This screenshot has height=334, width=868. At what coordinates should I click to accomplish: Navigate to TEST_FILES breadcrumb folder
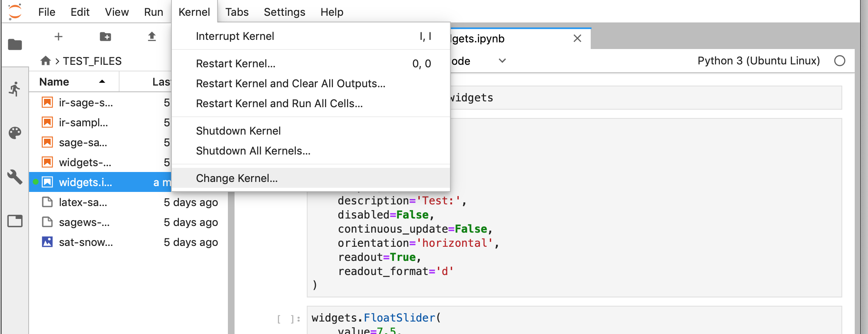click(x=92, y=61)
